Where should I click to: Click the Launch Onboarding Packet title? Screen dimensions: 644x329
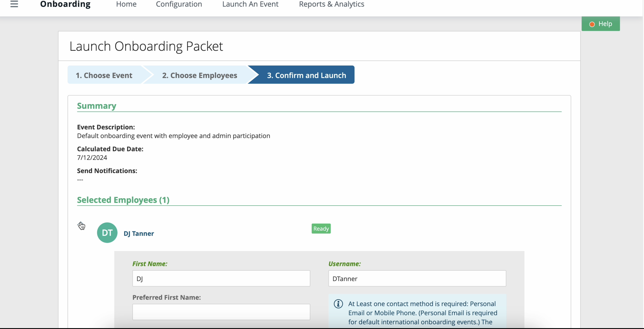coord(146,46)
